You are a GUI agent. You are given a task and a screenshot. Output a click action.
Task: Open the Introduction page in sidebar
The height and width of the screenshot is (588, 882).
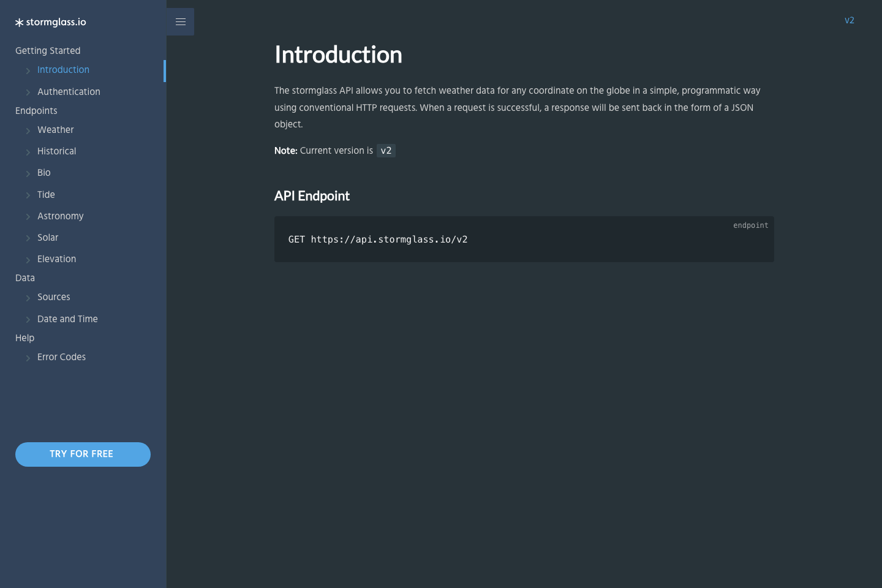(63, 69)
